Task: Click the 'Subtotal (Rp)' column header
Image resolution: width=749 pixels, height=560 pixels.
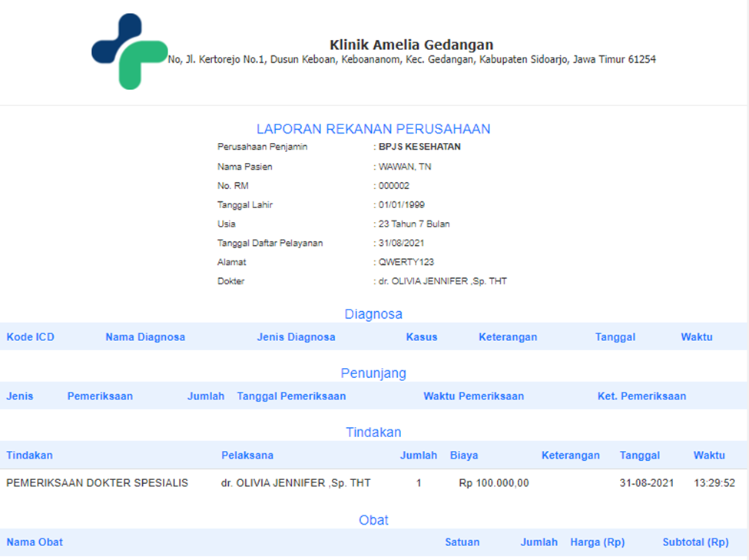Action: tap(695, 542)
